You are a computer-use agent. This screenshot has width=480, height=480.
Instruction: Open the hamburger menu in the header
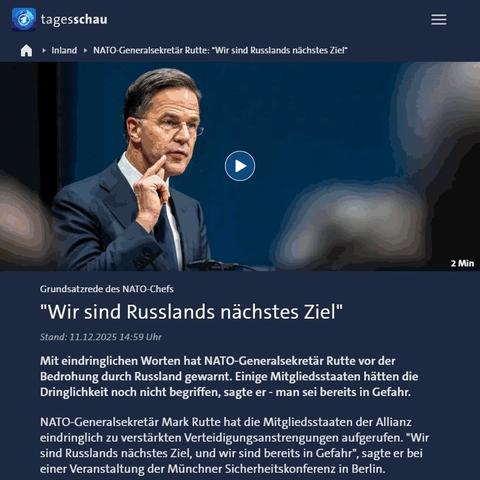[439, 19]
